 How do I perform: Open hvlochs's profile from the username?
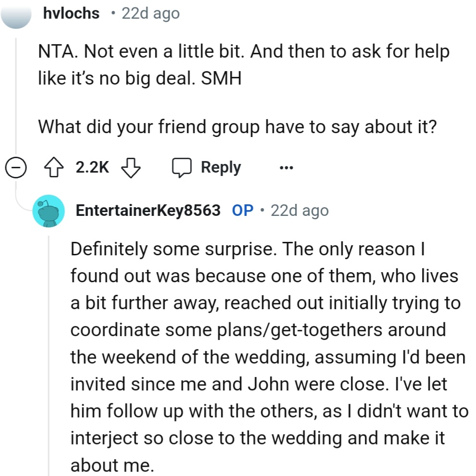point(71,13)
